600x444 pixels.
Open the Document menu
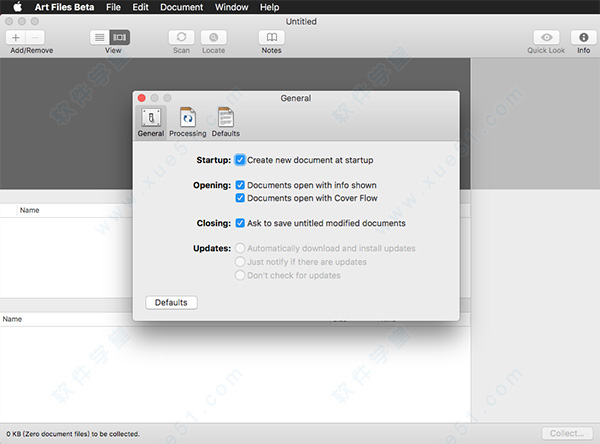pyautogui.click(x=182, y=7)
